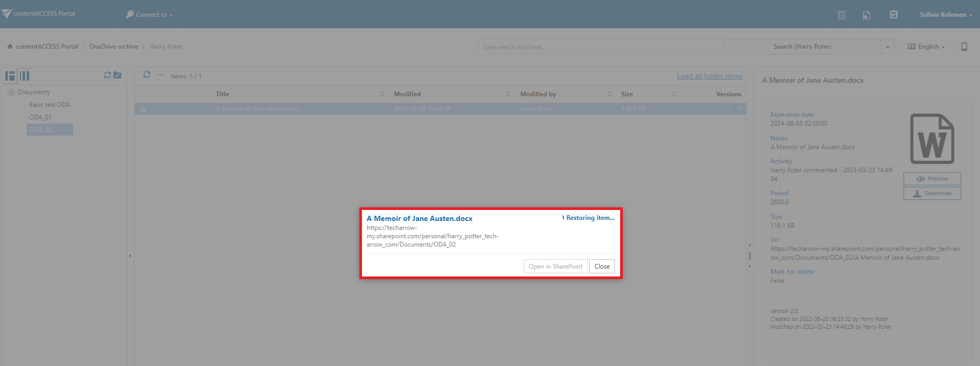The width and height of the screenshot is (980, 366).
Task: Click the Search (Harry Poter) button
Action: [x=802, y=47]
